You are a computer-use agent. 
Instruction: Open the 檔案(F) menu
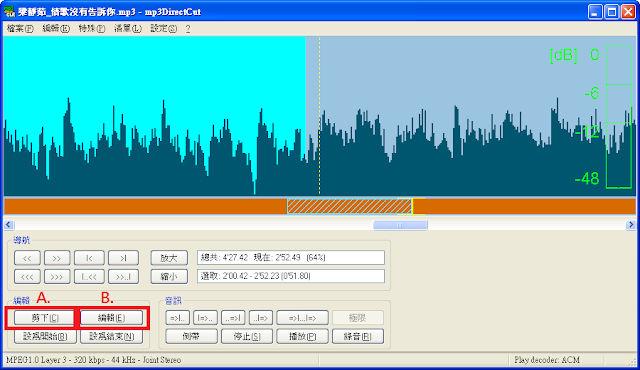click(x=20, y=29)
